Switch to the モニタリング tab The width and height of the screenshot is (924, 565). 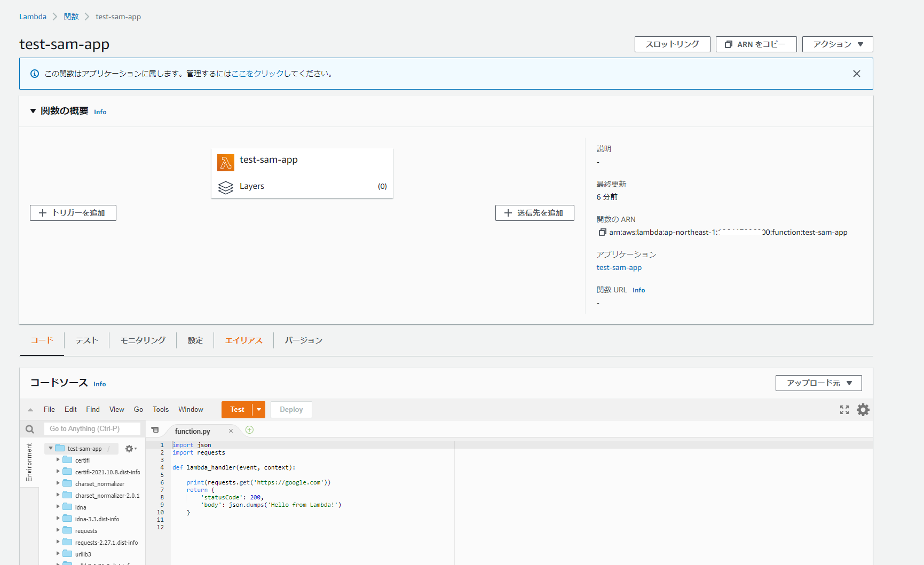[143, 340]
